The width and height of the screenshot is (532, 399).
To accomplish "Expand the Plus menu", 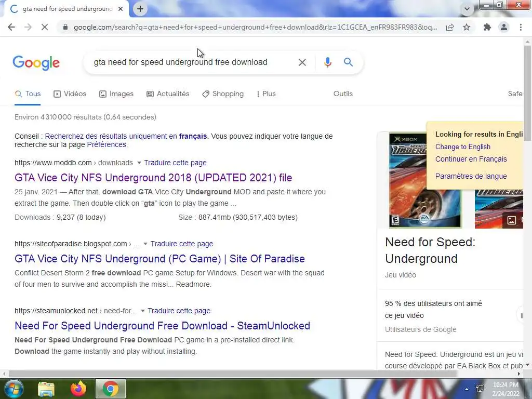I will (266, 94).
